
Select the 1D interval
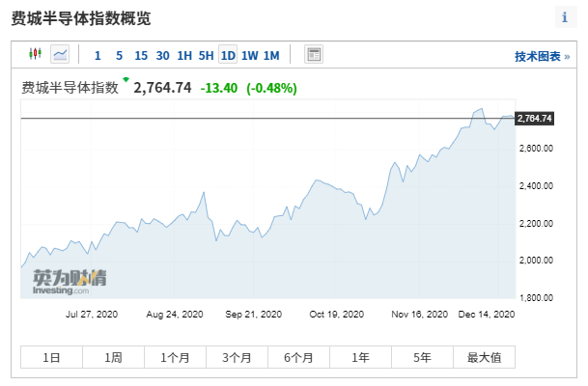click(x=228, y=55)
